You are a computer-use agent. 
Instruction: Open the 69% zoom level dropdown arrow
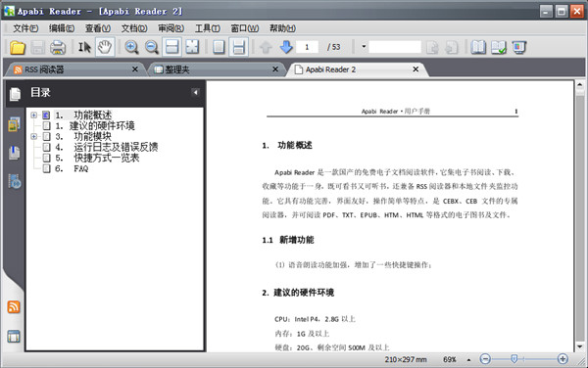pos(468,360)
